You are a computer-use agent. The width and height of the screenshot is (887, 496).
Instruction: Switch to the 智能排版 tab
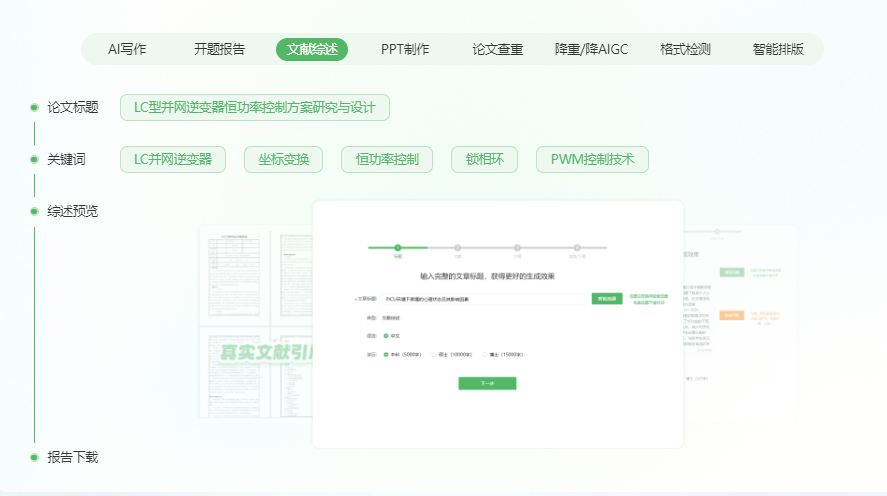778,49
